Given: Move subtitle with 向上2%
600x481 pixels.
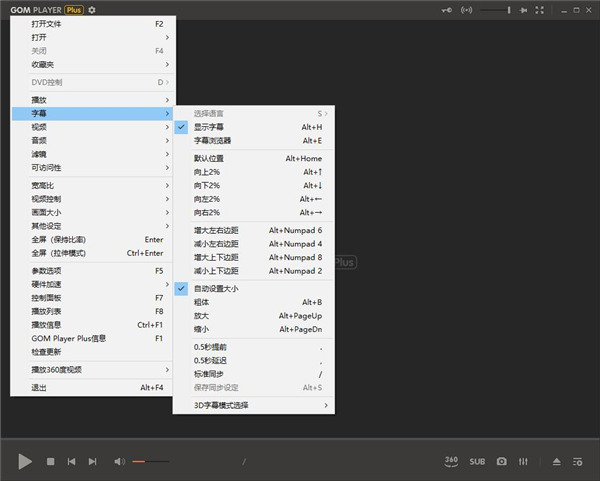Looking at the screenshot, I should pos(254,172).
